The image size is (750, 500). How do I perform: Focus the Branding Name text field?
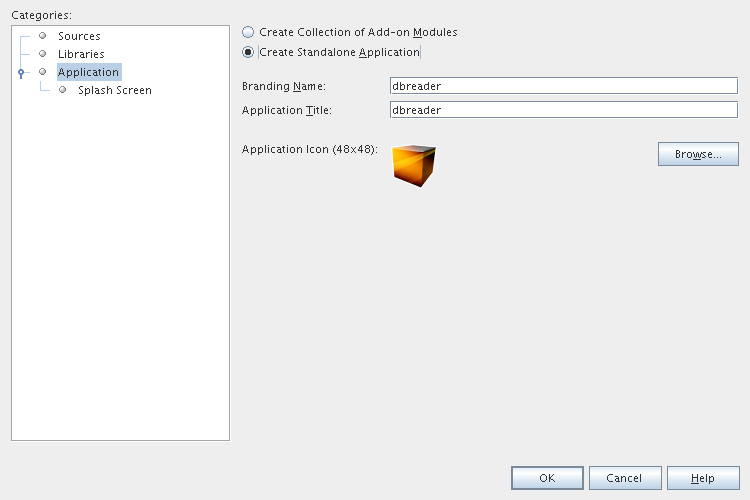pos(563,86)
